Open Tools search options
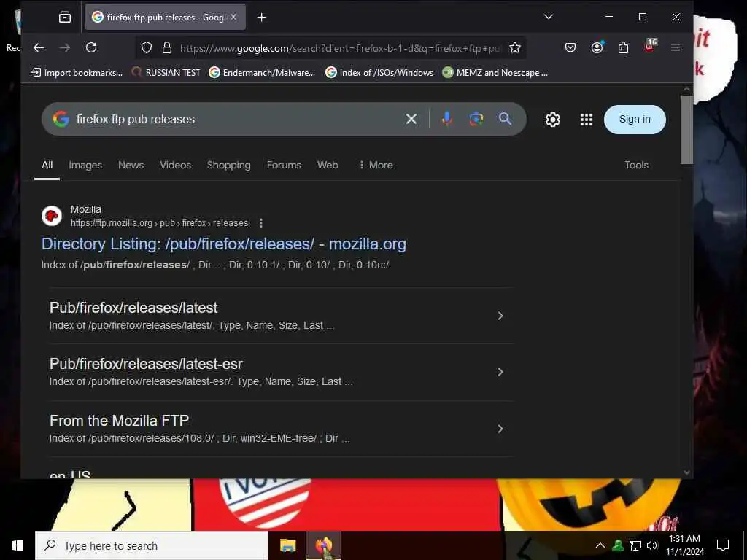Viewport: 747px width, 560px height. (636, 165)
